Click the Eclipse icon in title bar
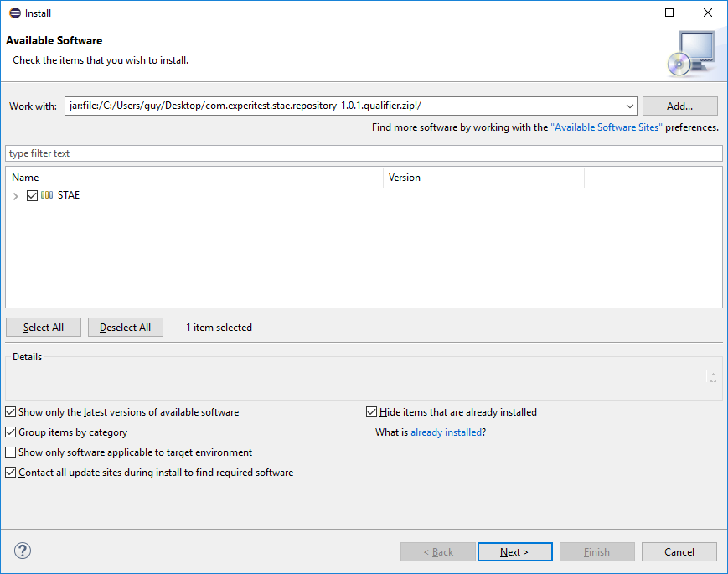This screenshot has height=574, width=728. coord(15,13)
